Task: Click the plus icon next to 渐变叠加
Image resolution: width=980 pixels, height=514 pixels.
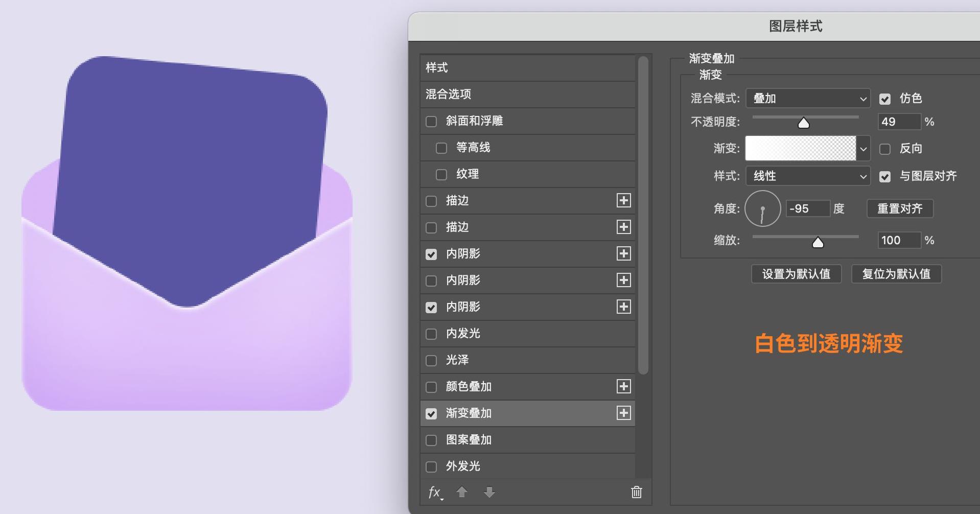Action: click(624, 413)
